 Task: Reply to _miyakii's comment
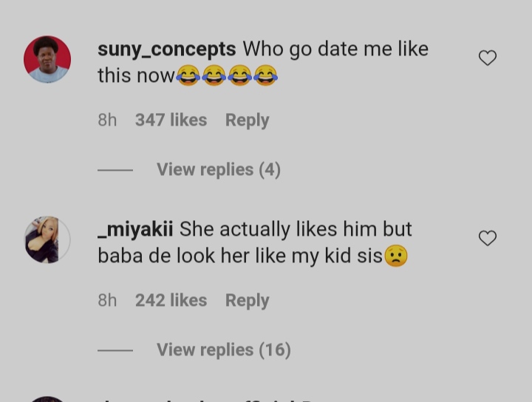coord(247,300)
